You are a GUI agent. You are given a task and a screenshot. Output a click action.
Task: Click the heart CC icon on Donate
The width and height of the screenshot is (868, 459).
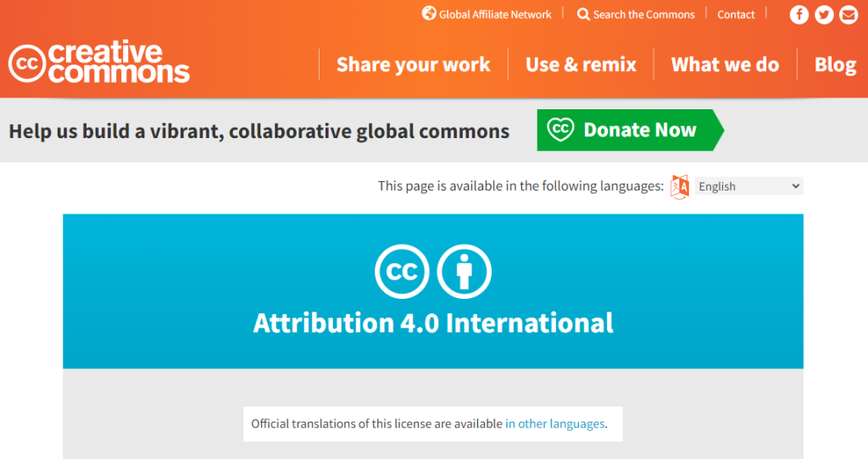click(x=560, y=130)
